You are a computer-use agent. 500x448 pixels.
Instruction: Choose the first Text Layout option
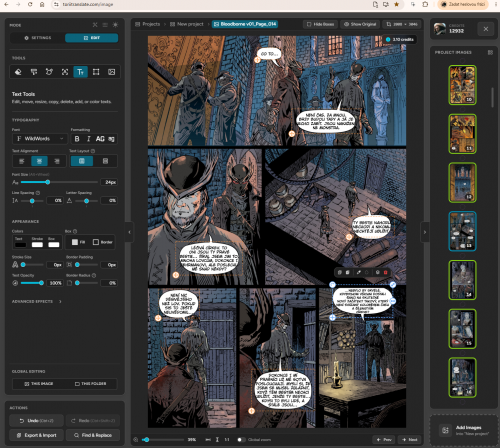[x=82, y=161]
